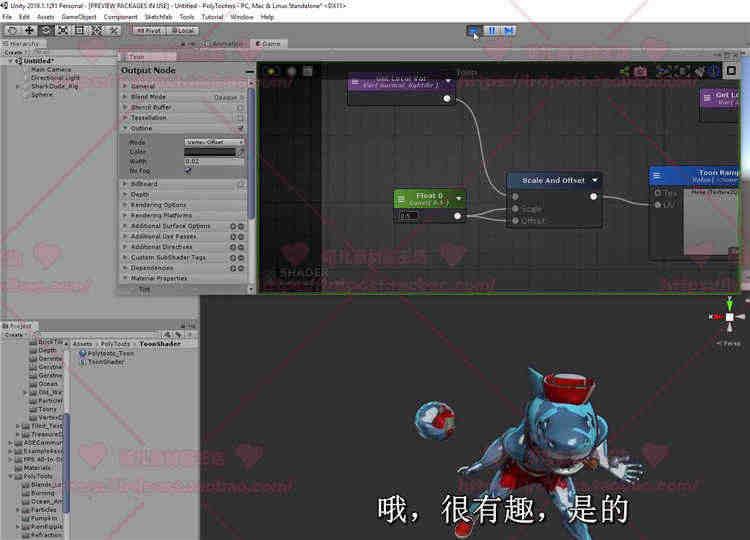Screen dimensions: 750x540
Task: Toggle the Outline enable checkbox
Action: (x=241, y=129)
